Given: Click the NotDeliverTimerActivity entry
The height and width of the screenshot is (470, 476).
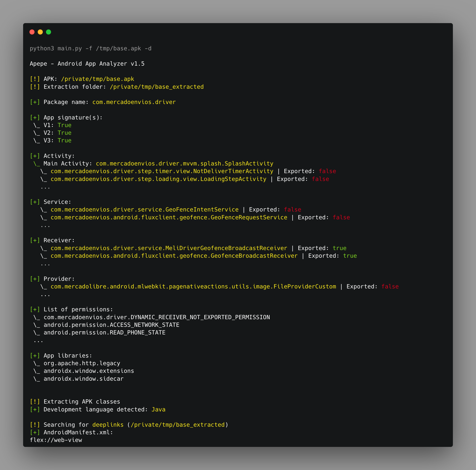Looking at the screenshot, I should coord(162,171).
